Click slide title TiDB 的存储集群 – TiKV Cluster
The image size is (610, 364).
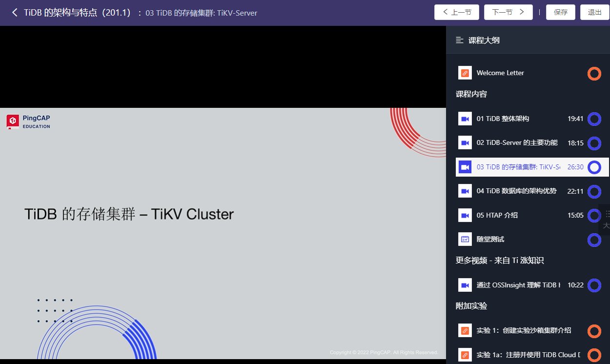point(129,214)
